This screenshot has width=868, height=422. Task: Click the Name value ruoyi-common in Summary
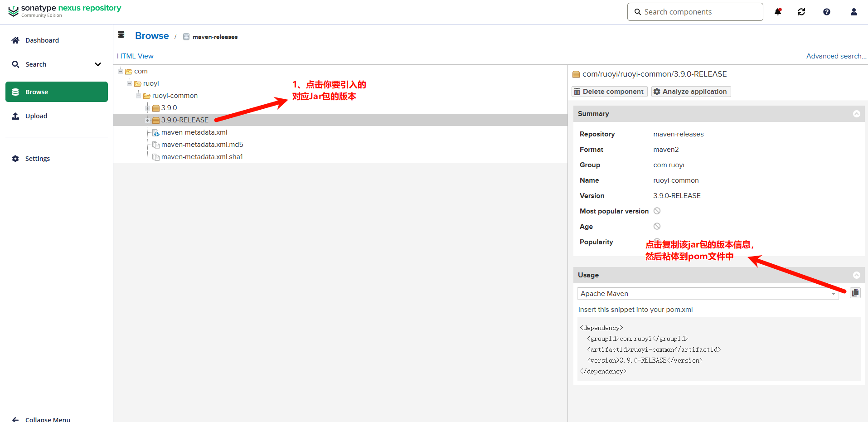point(676,180)
